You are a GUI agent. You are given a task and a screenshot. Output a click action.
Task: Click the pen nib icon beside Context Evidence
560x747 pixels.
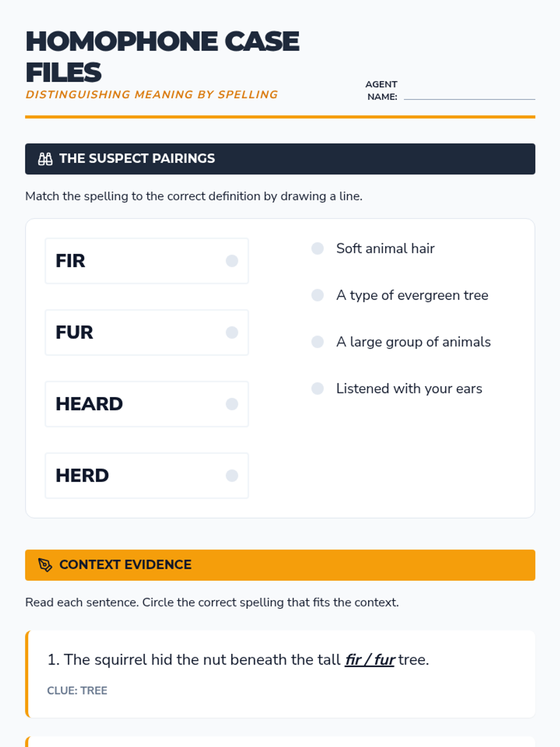coord(45,565)
